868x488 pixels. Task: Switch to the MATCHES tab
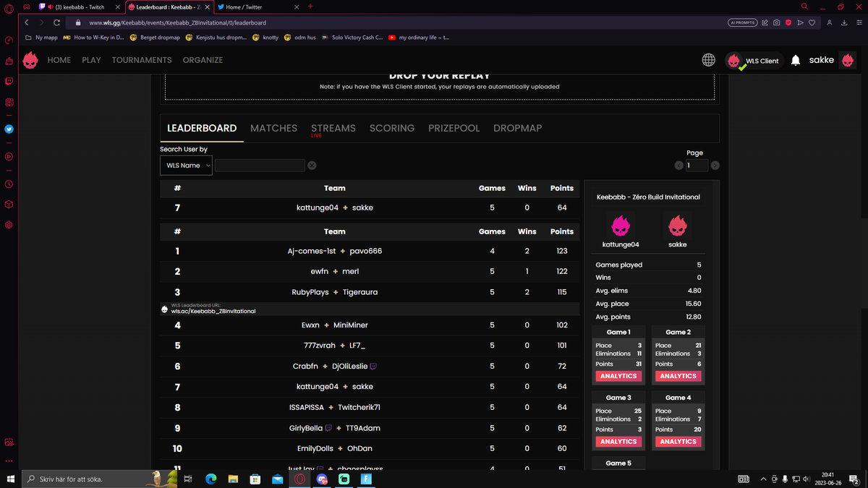(273, 128)
